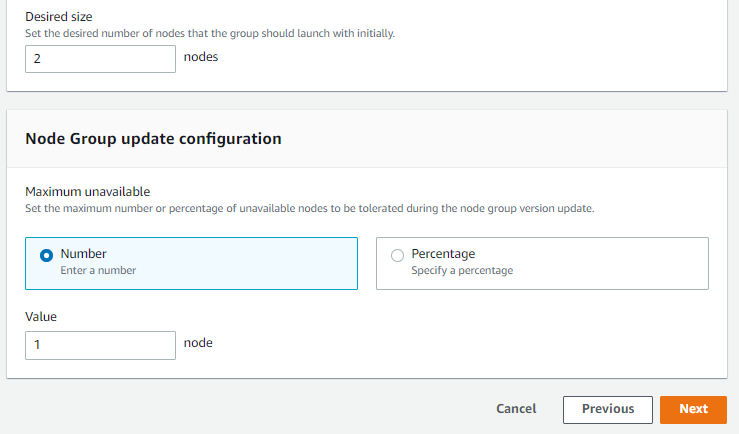Click the Node Group update configuration heading
This screenshot has width=739, height=434.
tap(153, 139)
